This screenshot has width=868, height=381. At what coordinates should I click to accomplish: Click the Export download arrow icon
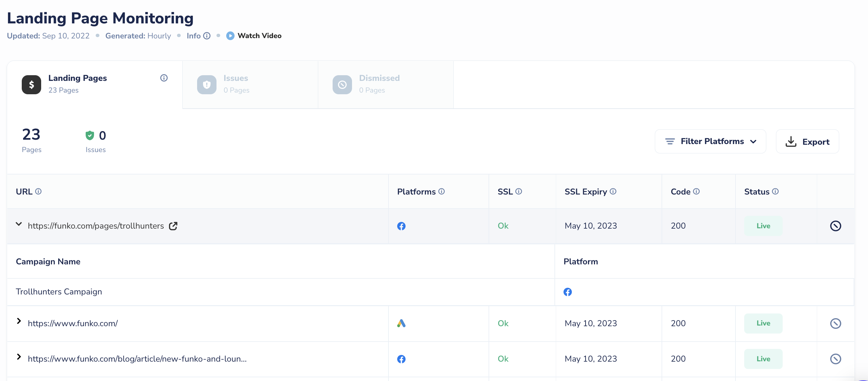(791, 141)
